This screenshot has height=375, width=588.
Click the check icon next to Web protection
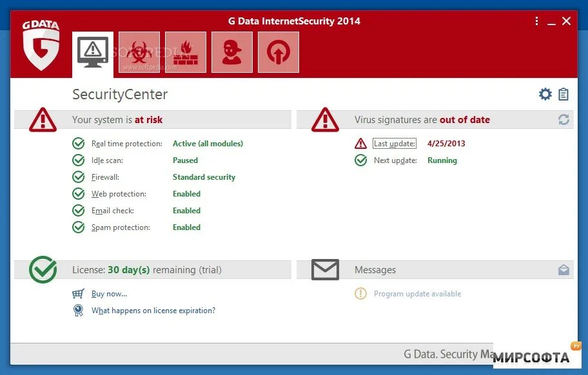tap(79, 194)
